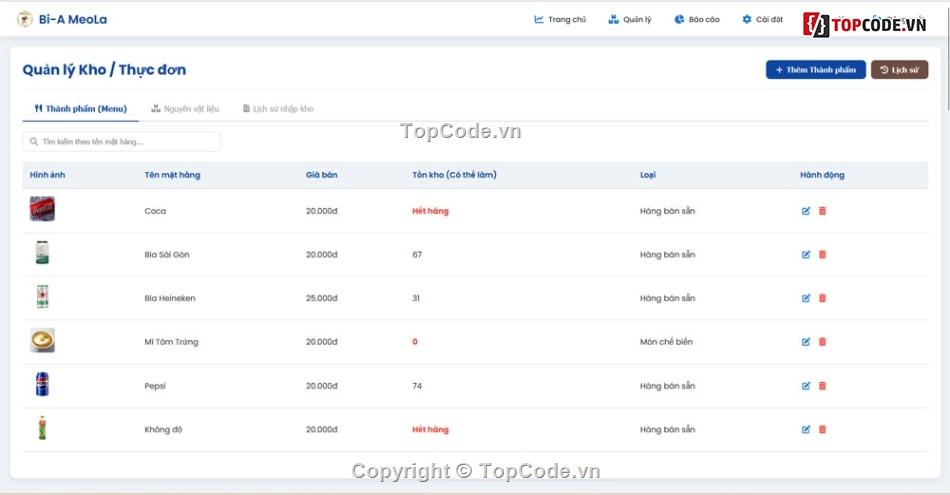
Task: Delete the Bia Heineken item
Action: click(822, 298)
